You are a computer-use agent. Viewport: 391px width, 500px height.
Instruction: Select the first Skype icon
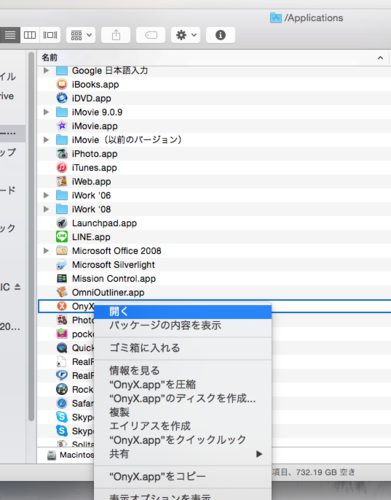tap(62, 417)
